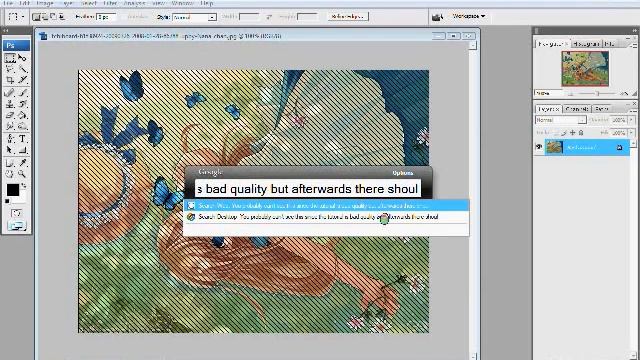The image size is (640, 360).
Task: Choose Intersect with selection mode
Action: [62, 17]
